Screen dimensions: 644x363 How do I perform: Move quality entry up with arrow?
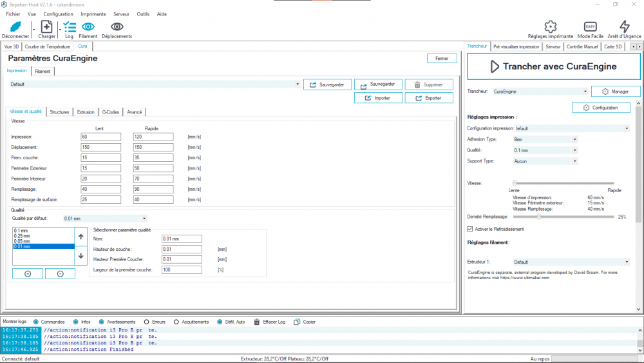click(x=81, y=237)
